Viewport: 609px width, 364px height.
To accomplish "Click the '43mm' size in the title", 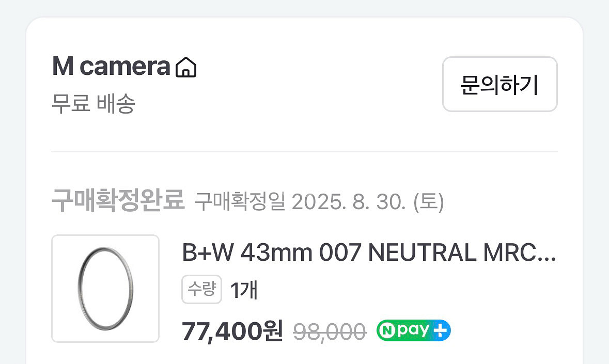I will (x=276, y=253).
